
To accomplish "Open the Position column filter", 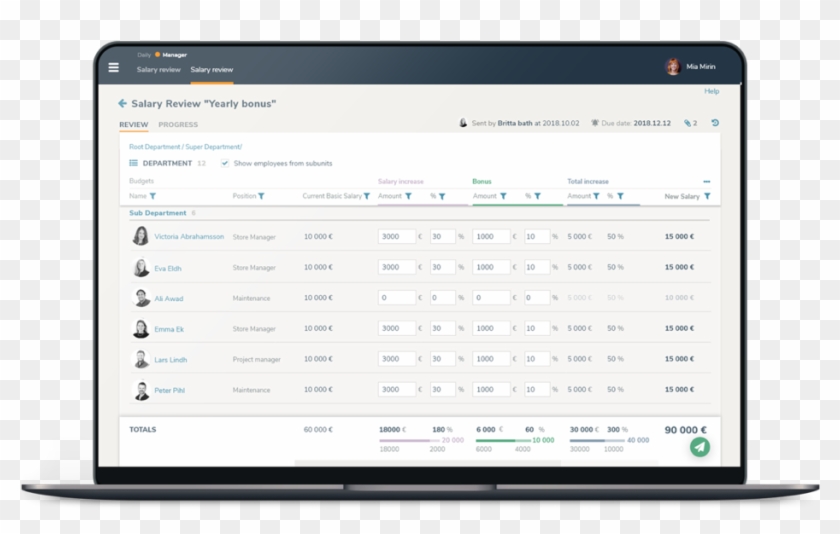I will coord(262,197).
